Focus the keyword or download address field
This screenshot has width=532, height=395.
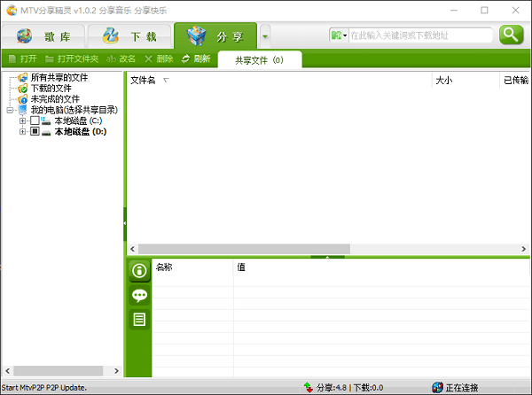[420, 35]
